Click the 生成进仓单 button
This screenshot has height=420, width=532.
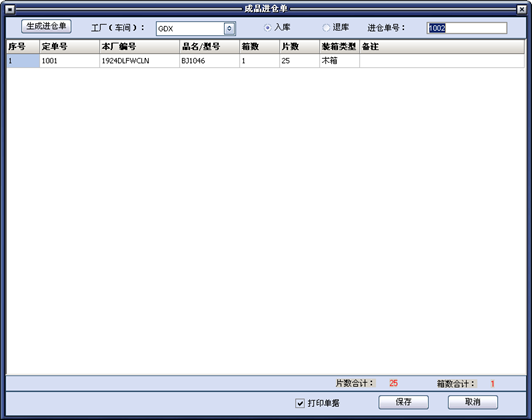46,26
